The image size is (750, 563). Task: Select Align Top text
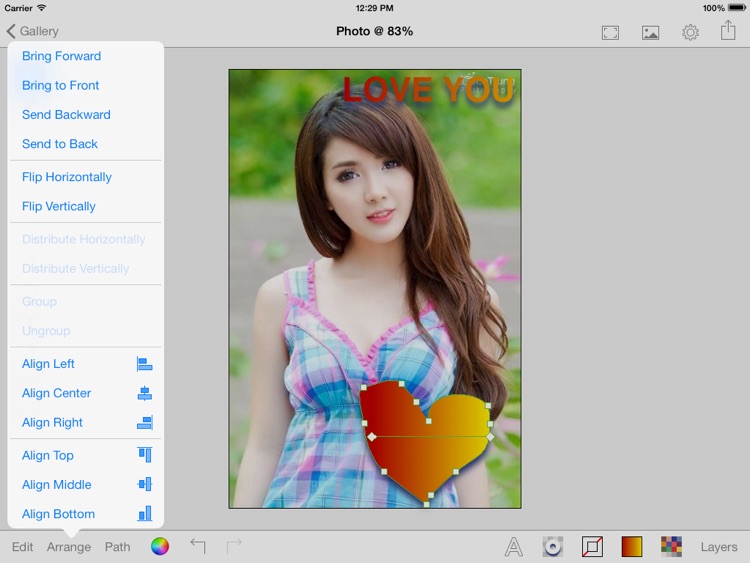click(48, 455)
